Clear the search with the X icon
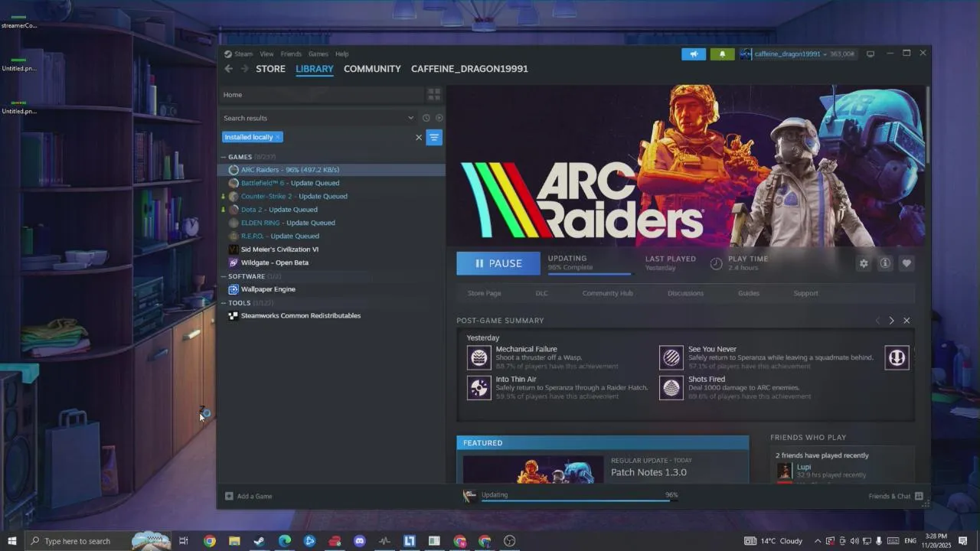The height and width of the screenshot is (551, 980). pos(419,138)
